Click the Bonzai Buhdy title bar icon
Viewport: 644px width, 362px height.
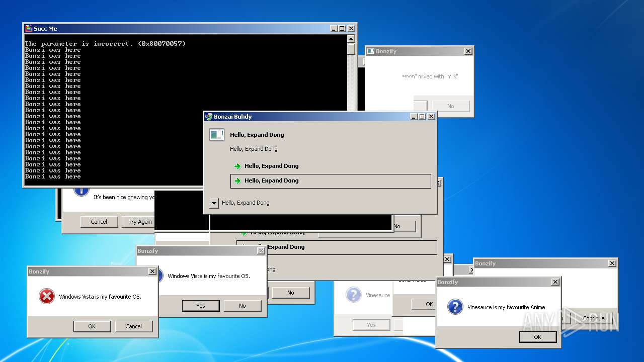click(209, 117)
